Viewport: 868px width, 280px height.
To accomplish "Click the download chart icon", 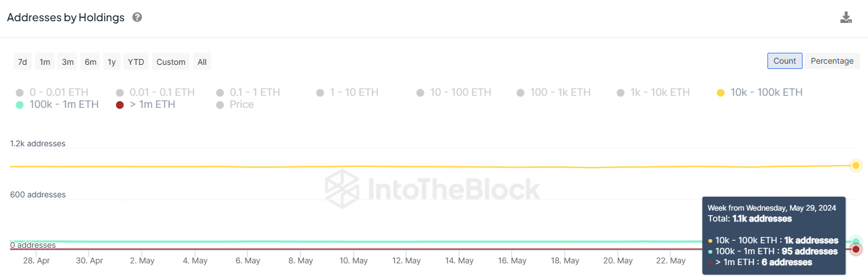I will (x=846, y=17).
